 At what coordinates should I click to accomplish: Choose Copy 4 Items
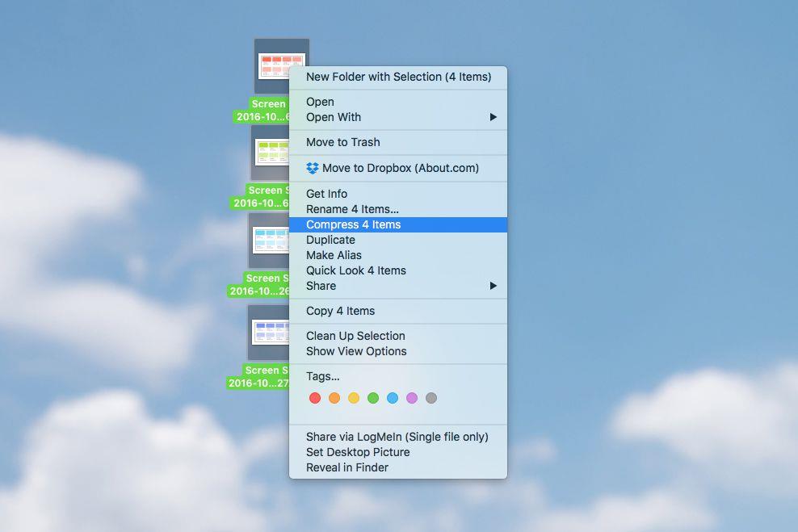398,311
